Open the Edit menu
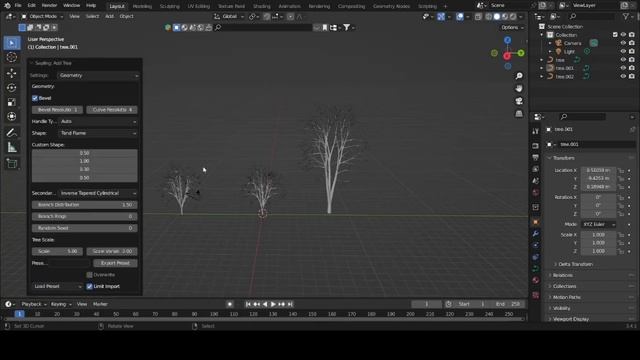Image resolution: width=640 pixels, height=360 pixels. coord(31,5)
